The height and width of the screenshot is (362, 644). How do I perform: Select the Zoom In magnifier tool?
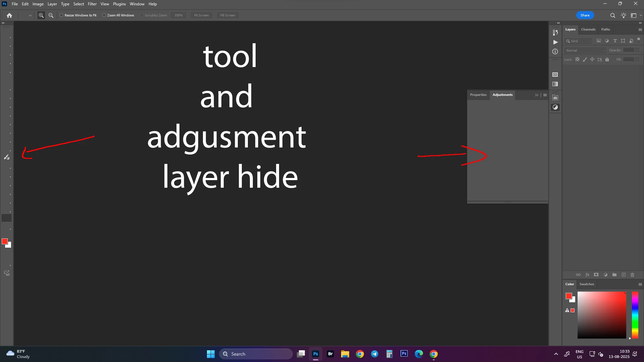click(x=41, y=15)
